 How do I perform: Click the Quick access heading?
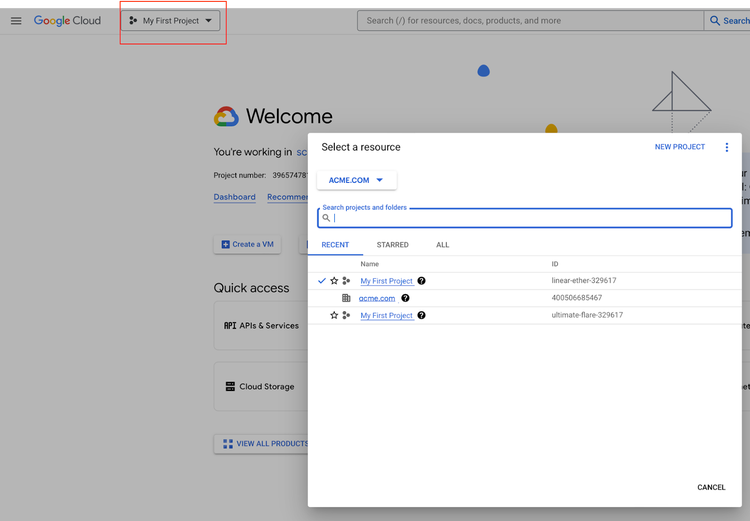pos(251,288)
